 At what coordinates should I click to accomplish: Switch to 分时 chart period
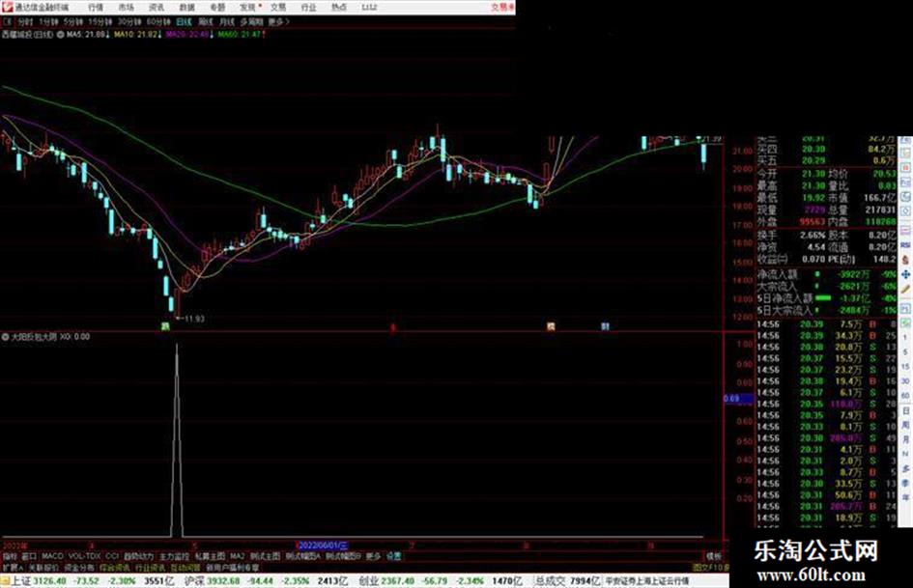(24, 21)
